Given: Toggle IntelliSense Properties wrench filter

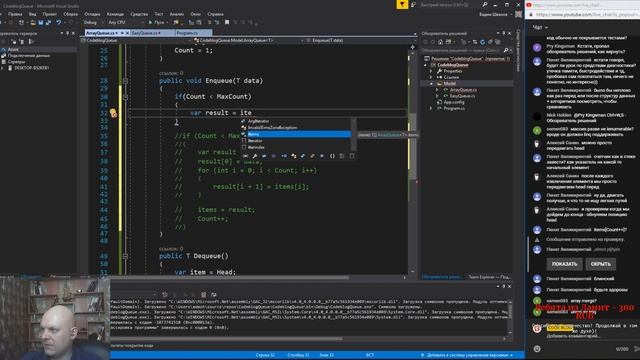Looking at the screenshot, I should click(254, 156).
